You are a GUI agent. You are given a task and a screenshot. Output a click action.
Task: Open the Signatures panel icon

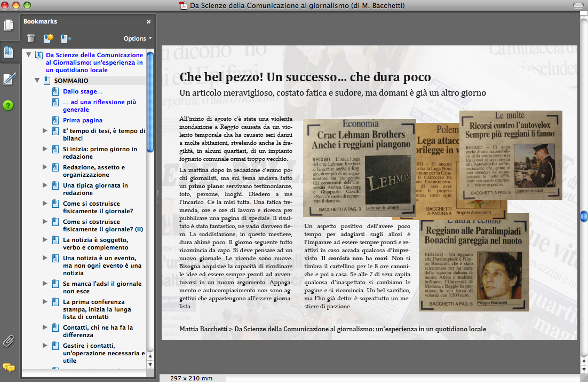(9, 79)
